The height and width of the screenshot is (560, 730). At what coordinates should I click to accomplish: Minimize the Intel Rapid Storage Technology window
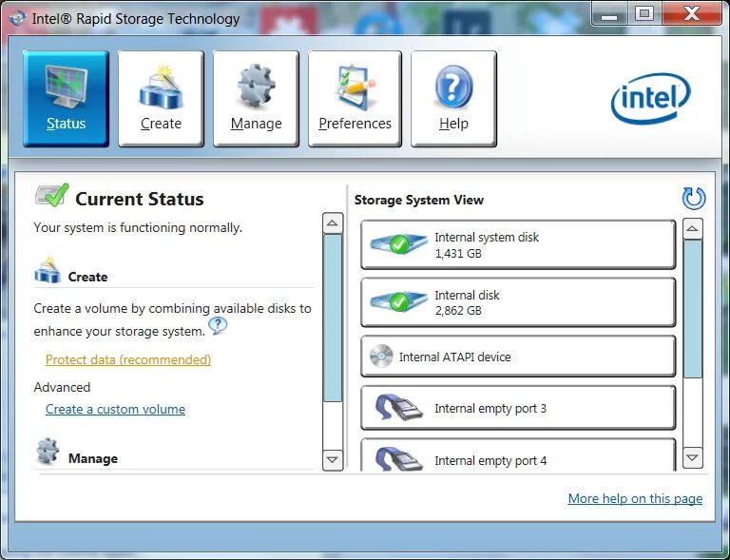pos(609,14)
